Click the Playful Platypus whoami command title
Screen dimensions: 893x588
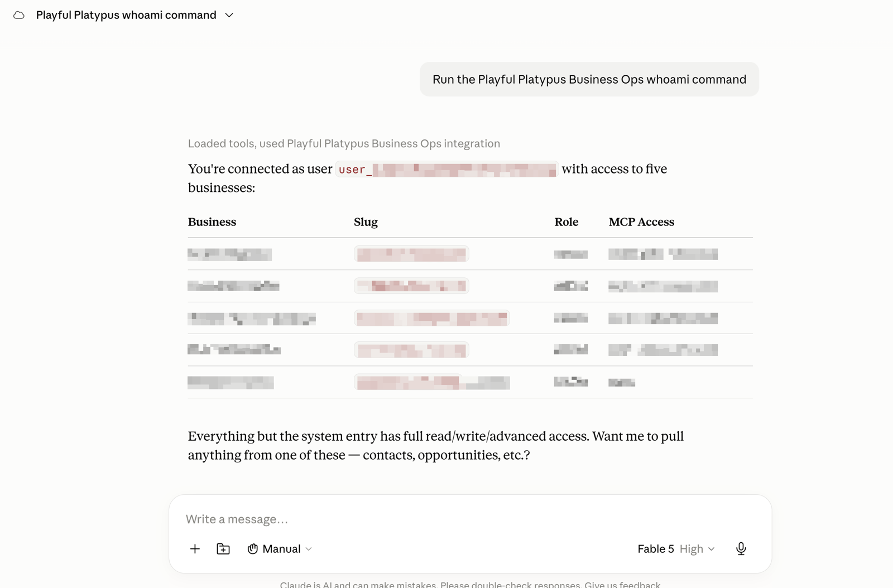pyautogui.click(x=126, y=15)
